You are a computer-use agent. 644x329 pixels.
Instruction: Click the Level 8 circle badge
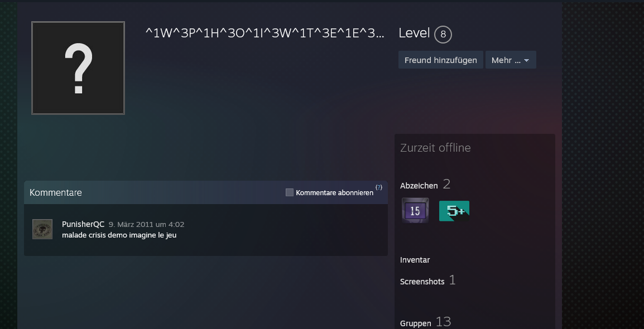(443, 35)
